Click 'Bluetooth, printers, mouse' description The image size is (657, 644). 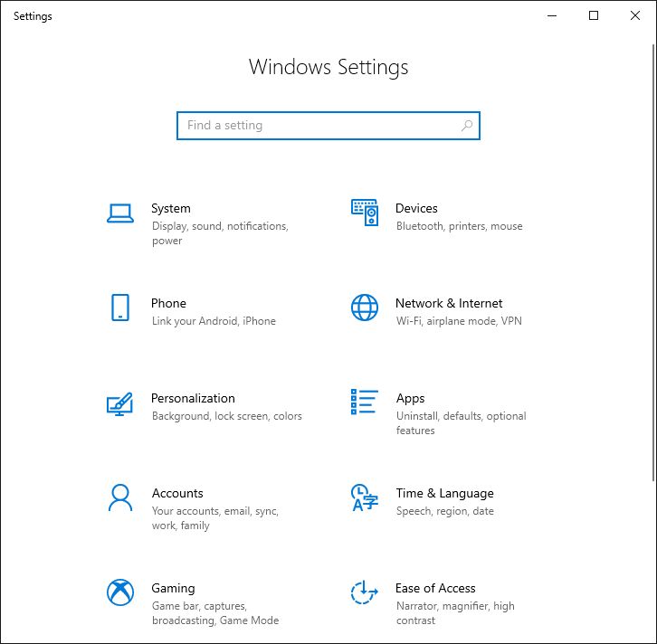pos(459,226)
